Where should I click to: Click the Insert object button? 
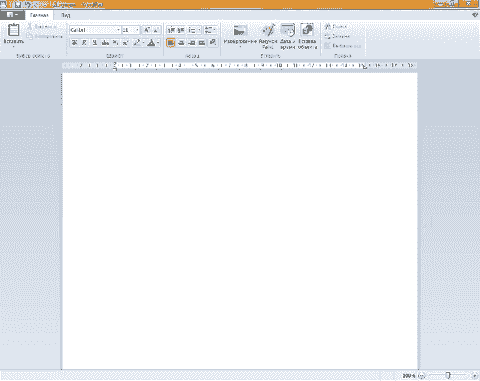tap(307, 36)
